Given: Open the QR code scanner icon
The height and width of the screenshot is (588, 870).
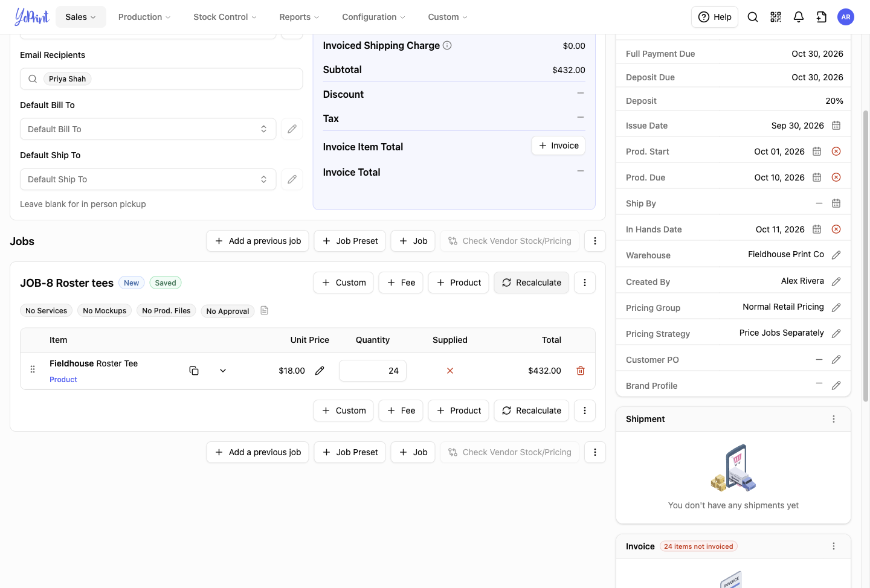Looking at the screenshot, I should point(776,17).
